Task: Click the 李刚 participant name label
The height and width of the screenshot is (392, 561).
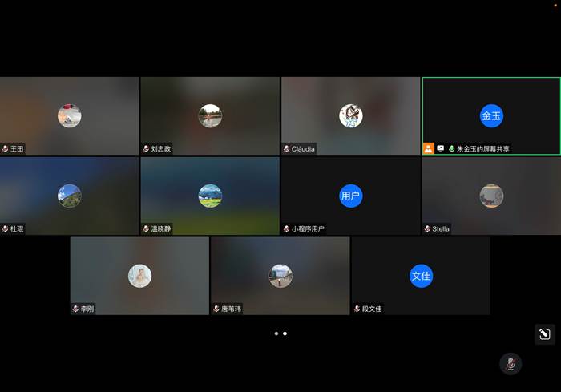Action: point(86,309)
